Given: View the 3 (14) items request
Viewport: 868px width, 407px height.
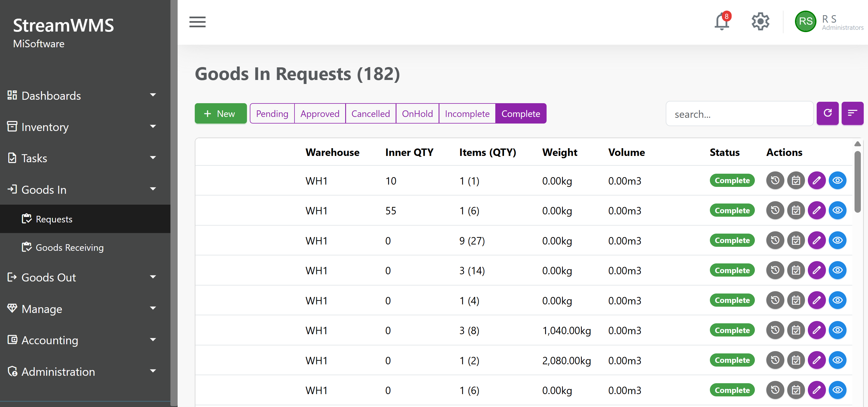Looking at the screenshot, I should click(838, 270).
